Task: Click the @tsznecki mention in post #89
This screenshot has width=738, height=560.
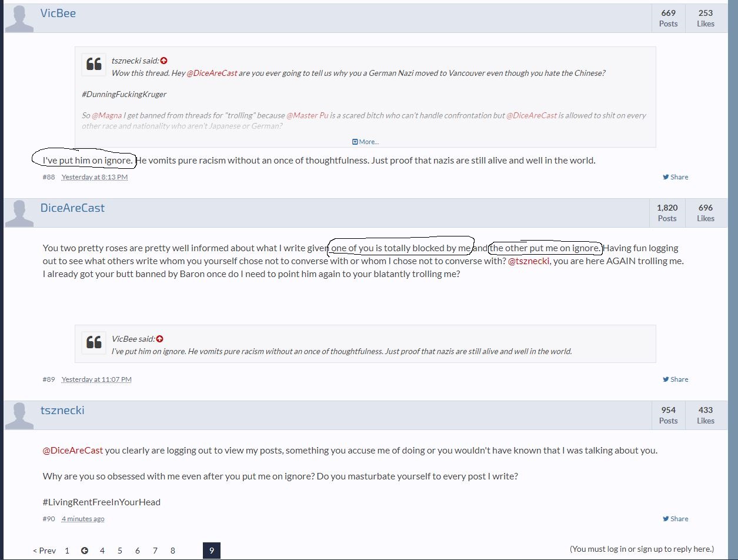Action: click(529, 261)
